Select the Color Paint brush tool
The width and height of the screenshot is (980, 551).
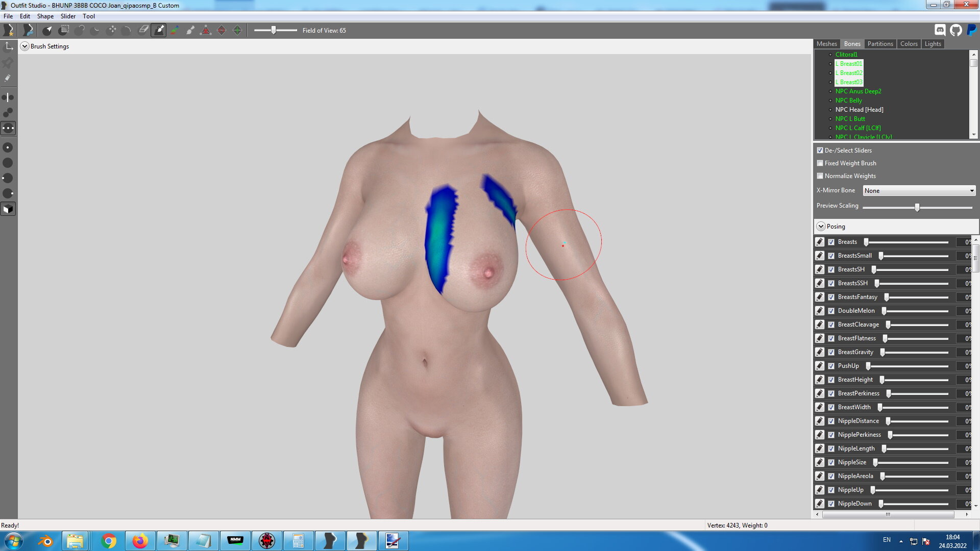coord(175,30)
